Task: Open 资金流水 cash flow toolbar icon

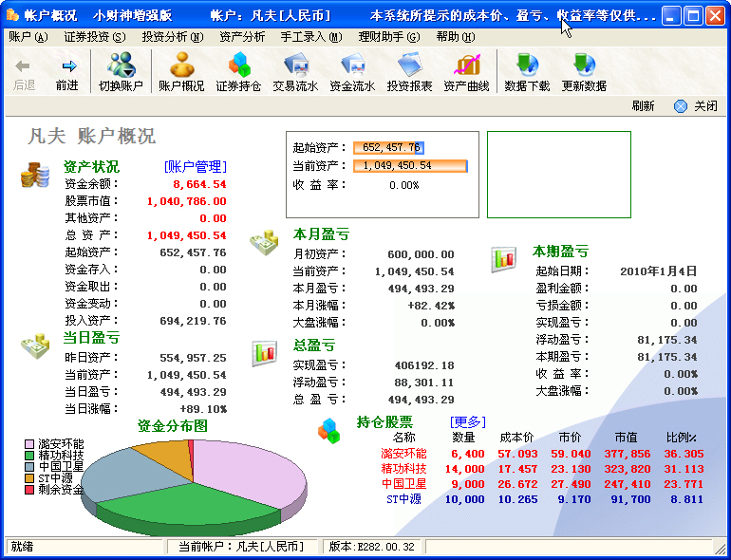Action: pyautogui.click(x=353, y=65)
